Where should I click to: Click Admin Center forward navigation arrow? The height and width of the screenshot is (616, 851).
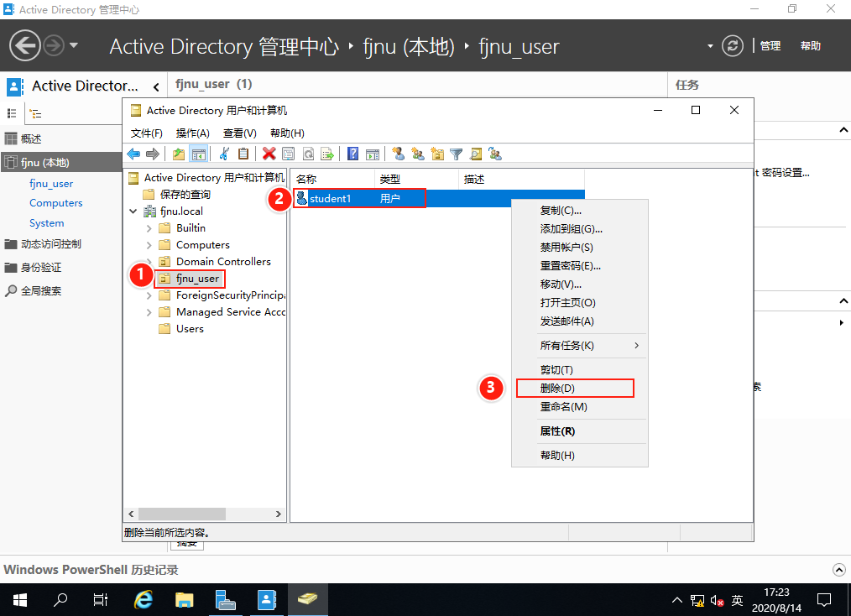coord(53,45)
